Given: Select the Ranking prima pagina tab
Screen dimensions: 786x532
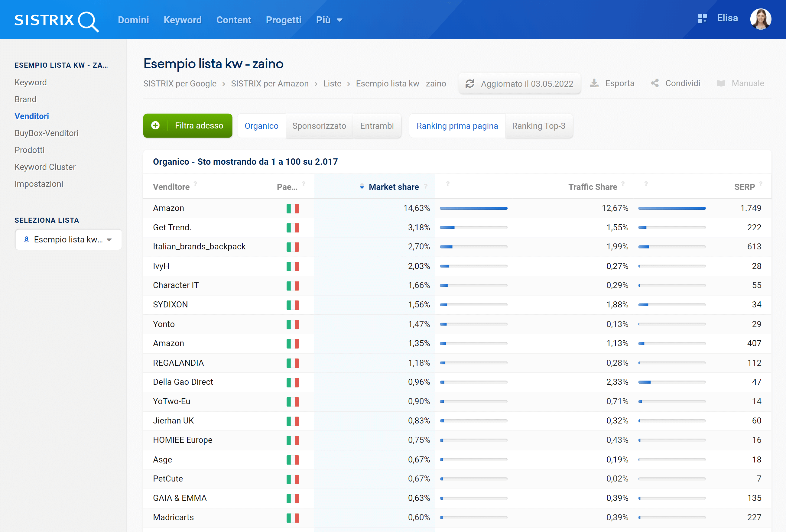Looking at the screenshot, I should tap(457, 126).
